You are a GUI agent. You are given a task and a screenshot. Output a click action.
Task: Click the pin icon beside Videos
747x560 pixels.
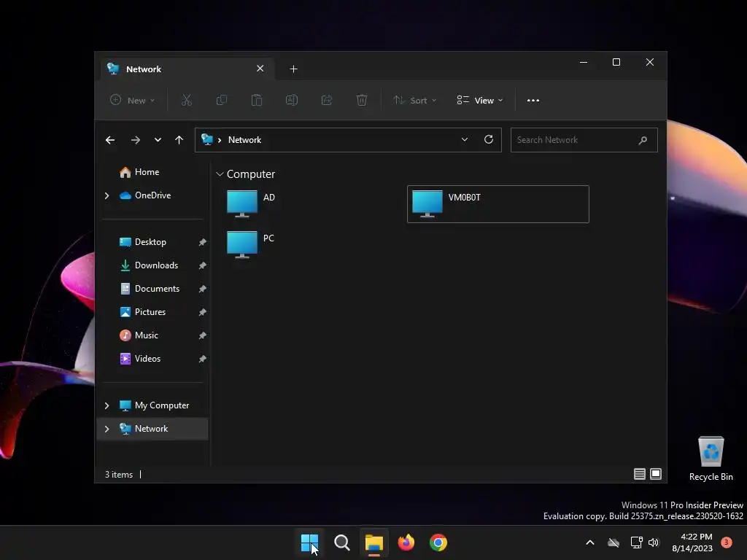click(203, 359)
